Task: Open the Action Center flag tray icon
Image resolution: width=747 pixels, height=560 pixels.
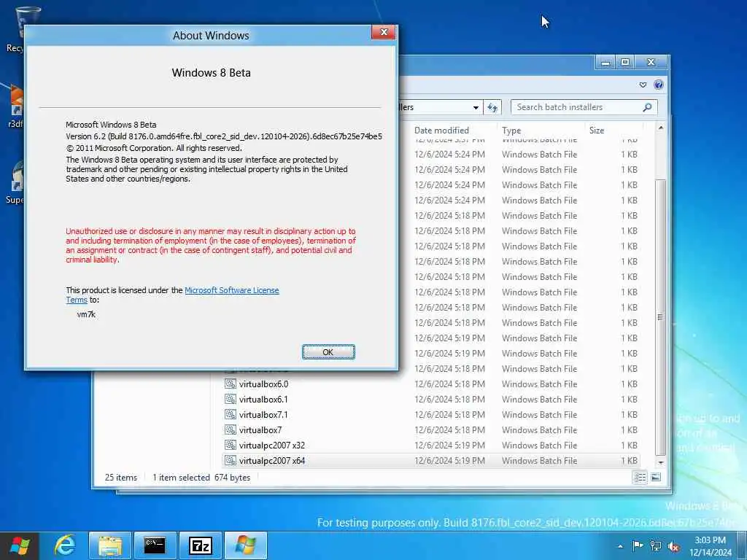Action: coord(638,546)
